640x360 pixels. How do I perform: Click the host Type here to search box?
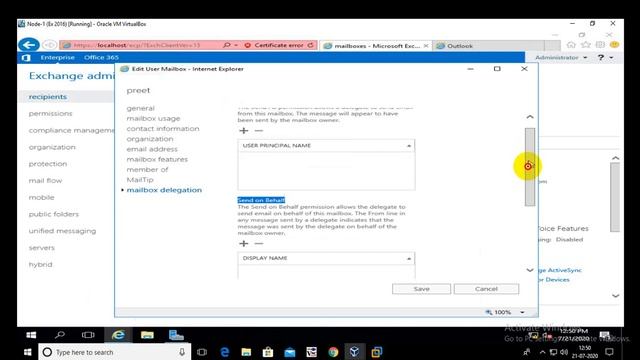114,352
